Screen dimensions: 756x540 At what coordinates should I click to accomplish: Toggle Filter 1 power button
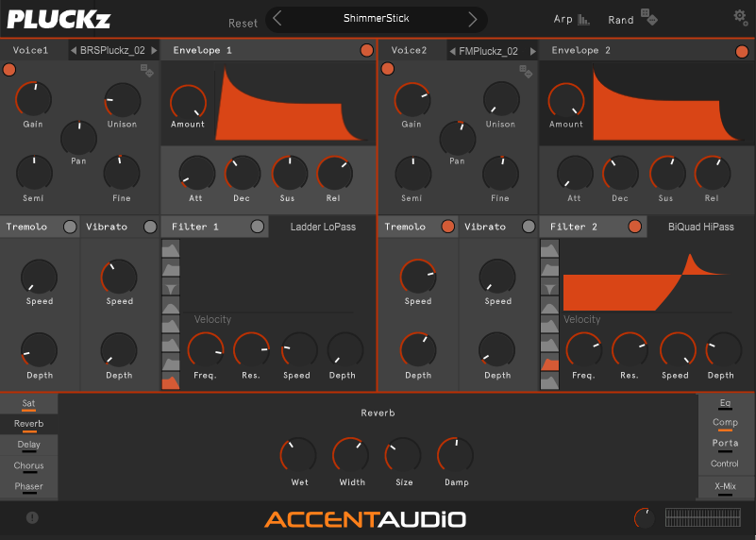[x=258, y=227]
